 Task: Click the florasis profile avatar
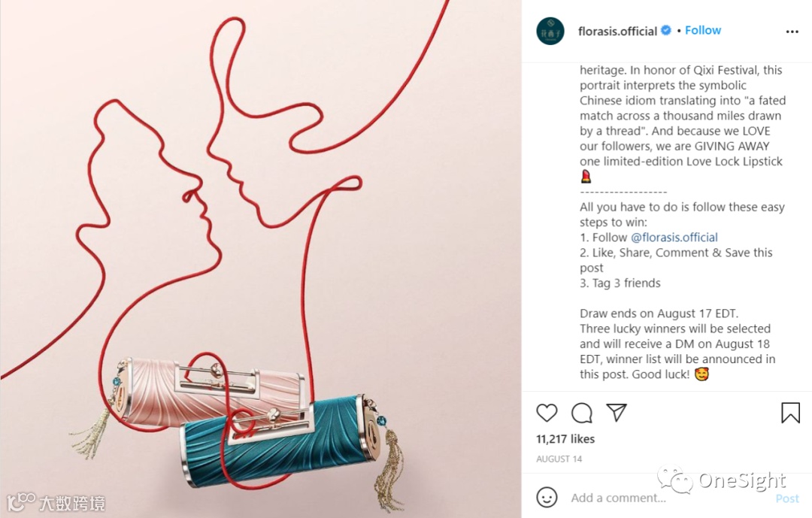point(550,31)
